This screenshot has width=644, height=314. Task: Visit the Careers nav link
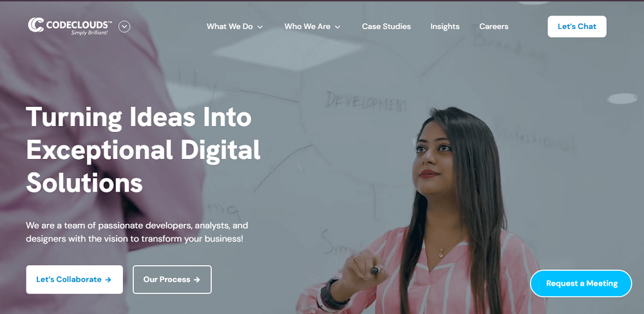[x=494, y=26]
